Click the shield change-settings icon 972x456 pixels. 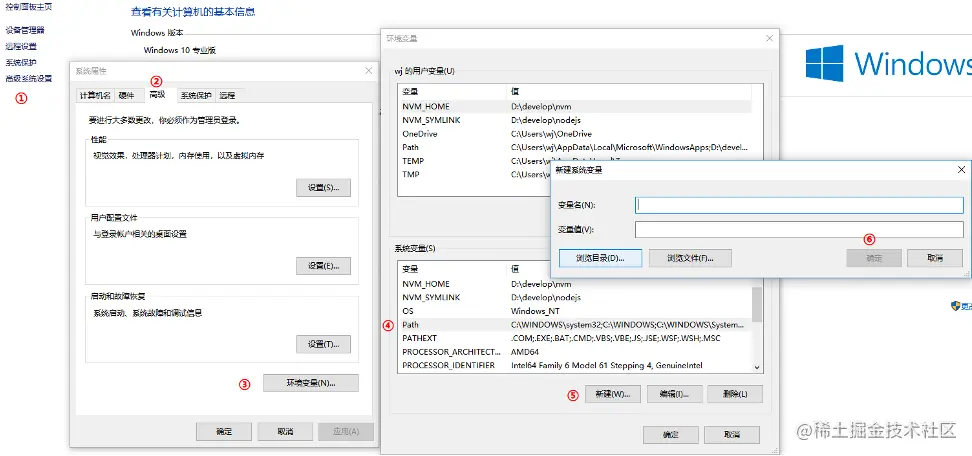[955, 306]
